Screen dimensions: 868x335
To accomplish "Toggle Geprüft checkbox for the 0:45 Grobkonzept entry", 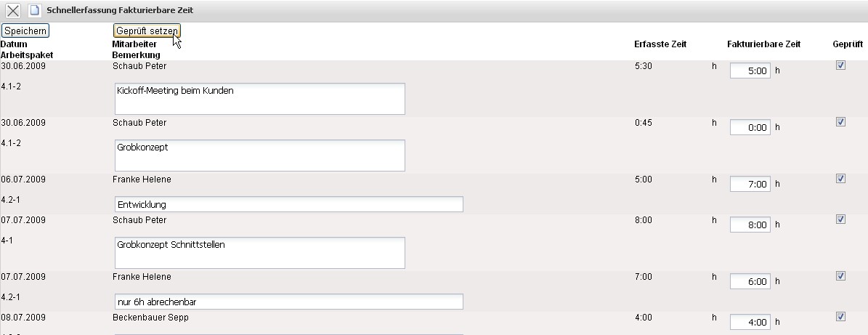I will click(x=840, y=122).
